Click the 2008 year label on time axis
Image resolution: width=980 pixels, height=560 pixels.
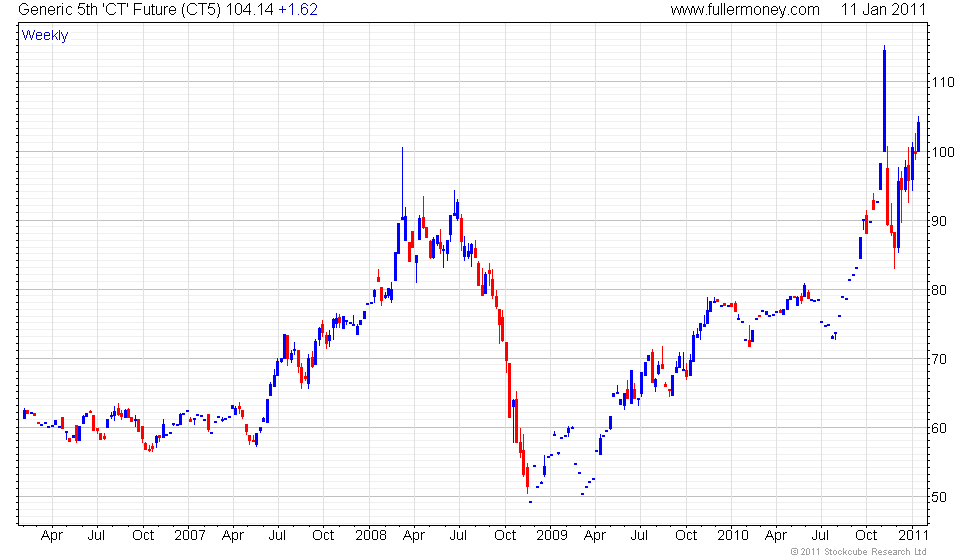coord(371,536)
